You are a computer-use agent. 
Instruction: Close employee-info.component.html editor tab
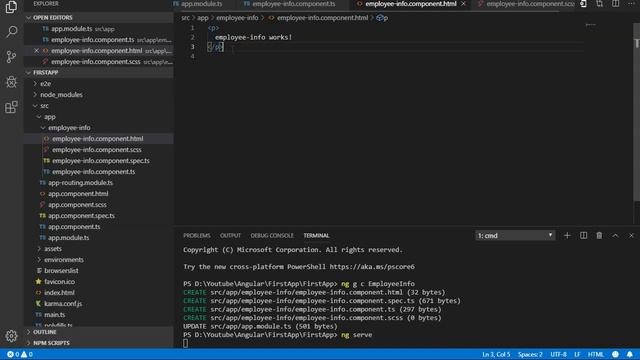coord(463,4)
